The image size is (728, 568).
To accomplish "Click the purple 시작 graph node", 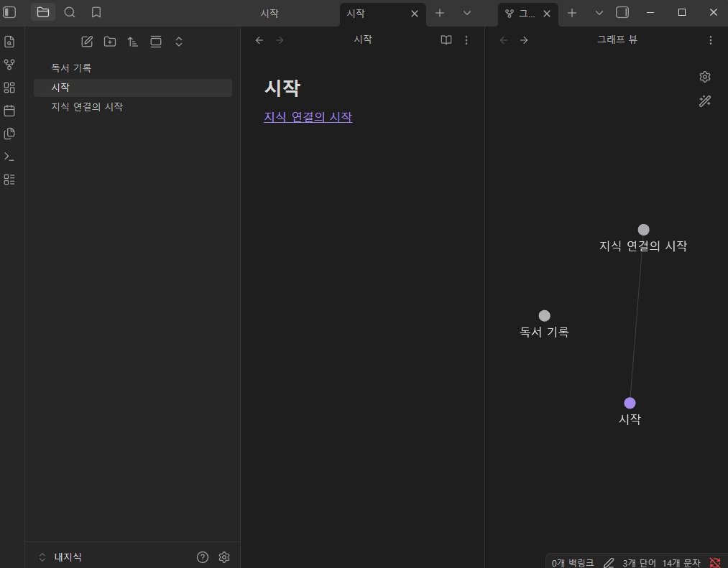I will 630,403.
